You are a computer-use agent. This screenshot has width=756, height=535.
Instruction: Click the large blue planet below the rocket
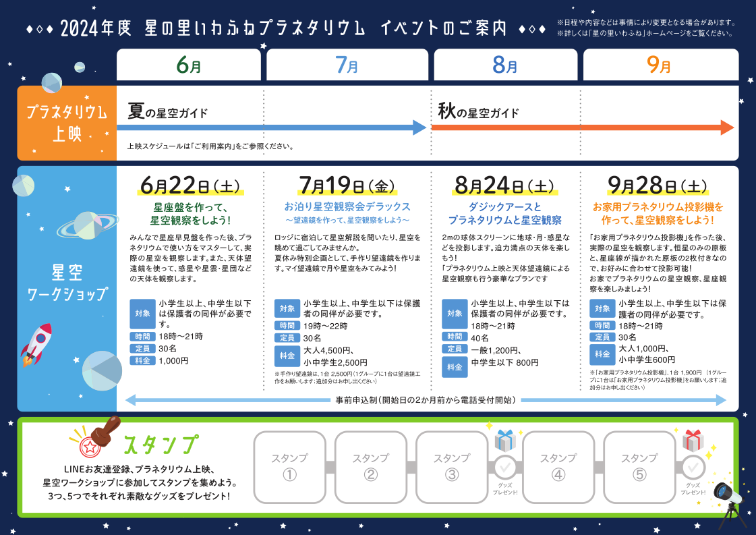[x=102, y=371]
